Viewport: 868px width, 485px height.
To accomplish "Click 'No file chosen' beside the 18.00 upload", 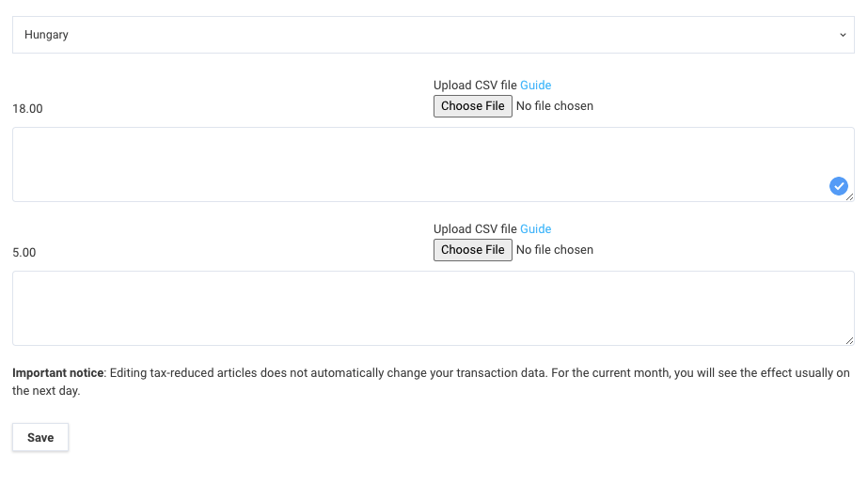I will point(555,106).
